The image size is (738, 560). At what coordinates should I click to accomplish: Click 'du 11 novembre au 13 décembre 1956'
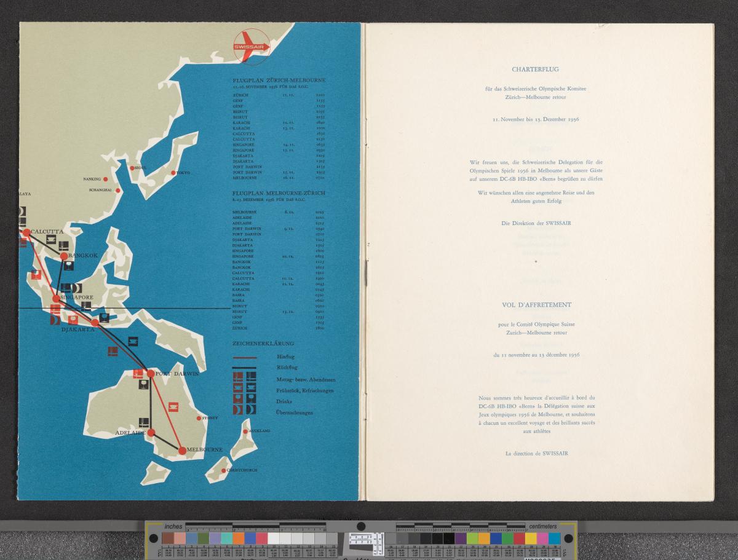coord(535,355)
